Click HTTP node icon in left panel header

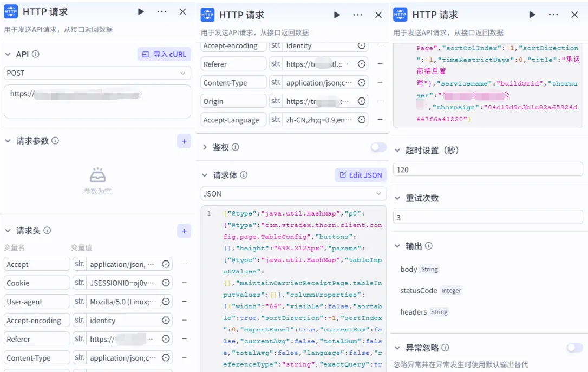click(x=11, y=11)
